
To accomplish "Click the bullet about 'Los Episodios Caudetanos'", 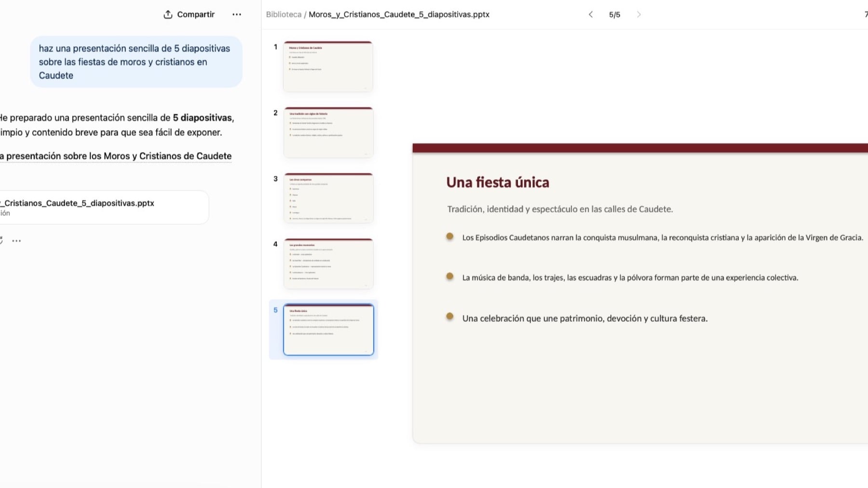I will pos(662,237).
